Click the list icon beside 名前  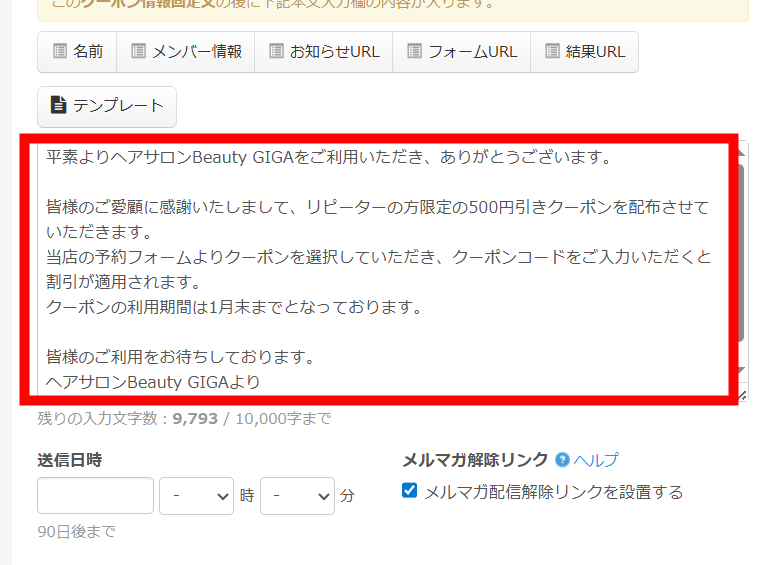[60, 51]
